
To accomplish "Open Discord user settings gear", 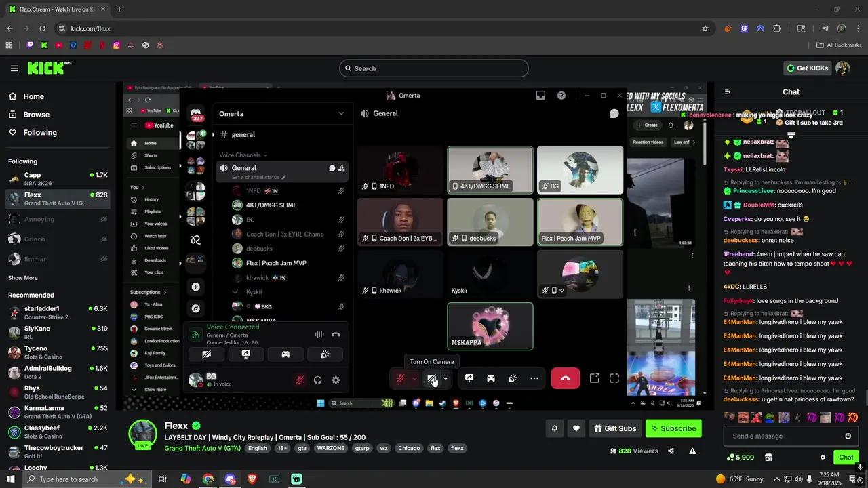I will click(336, 380).
